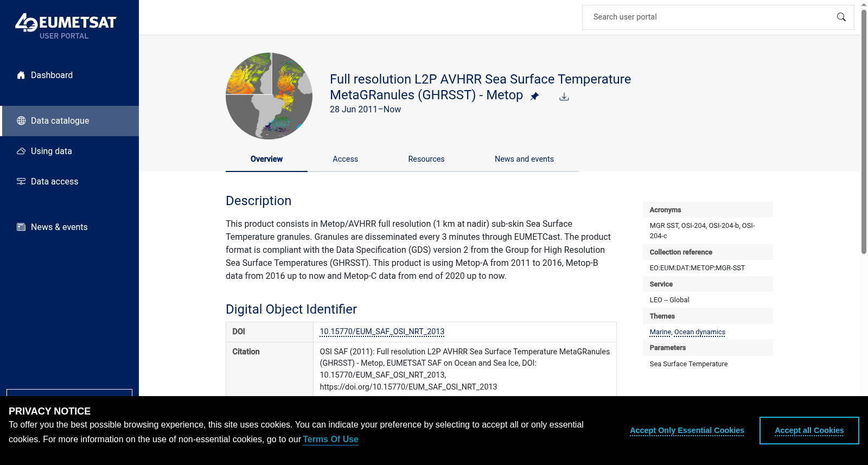Click the News & events calendar icon
This screenshot has width=868, height=465.
point(21,227)
